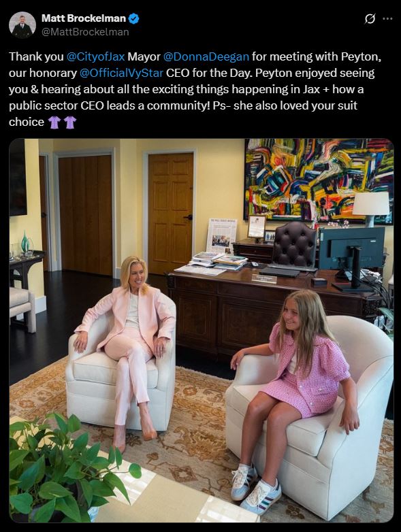401x532 pixels.
Task: Click the second purple shirt emoji
Action: coord(70,122)
